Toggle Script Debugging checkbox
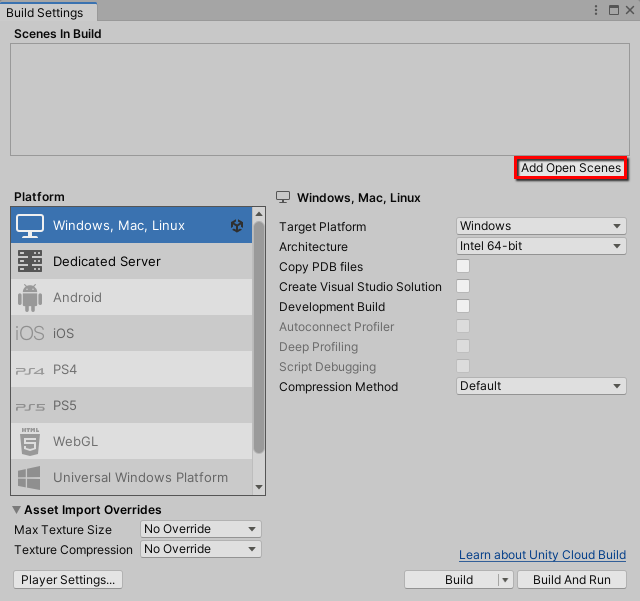This screenshot has width=640, height=601. coord(463,366)
